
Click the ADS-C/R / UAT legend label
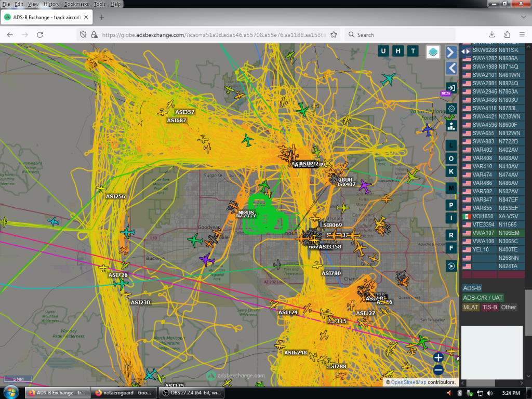point(483,298)
